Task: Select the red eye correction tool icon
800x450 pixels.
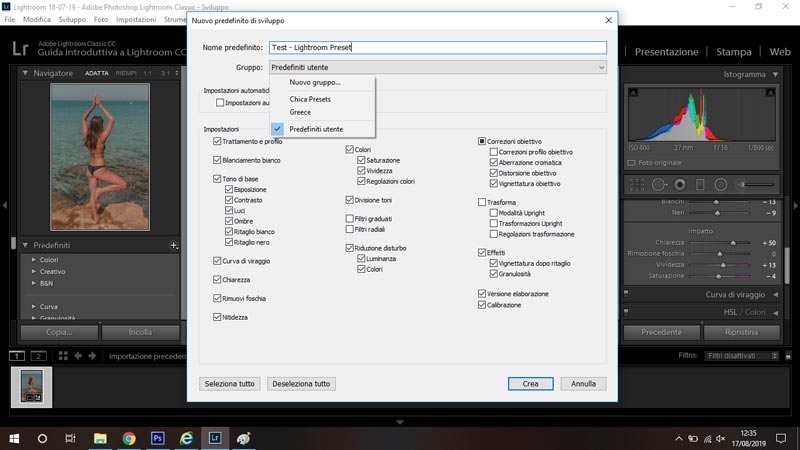Action: click(680, 184)
